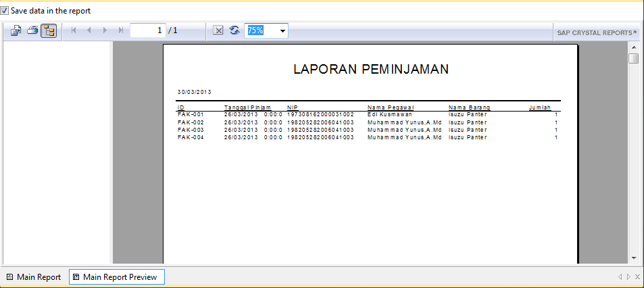Go to the last page
Viewport: 644px width, 288px height.
[121, 30]
